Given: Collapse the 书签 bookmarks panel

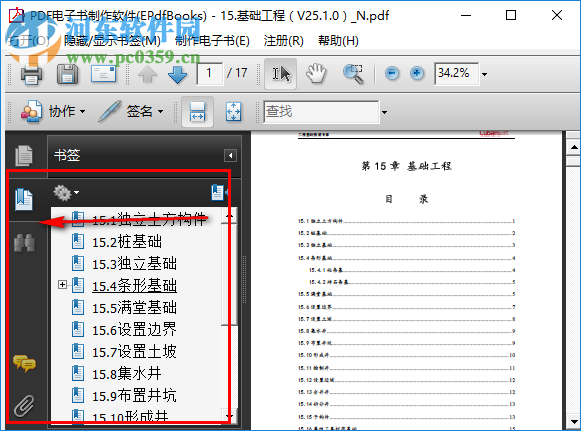Looking at the screenshot, I should click(230, 155).
